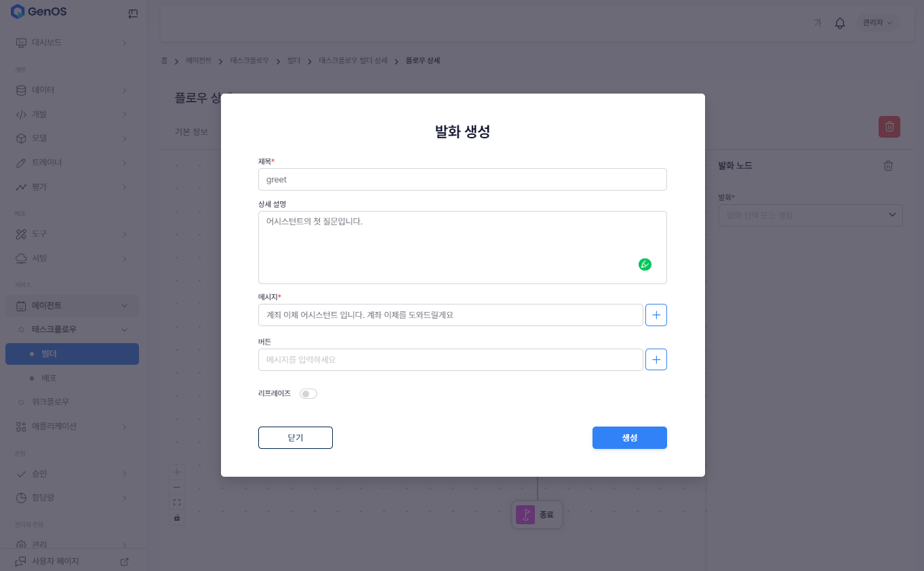Click the plus icon beside the 메시지 field

coord(656,315)
